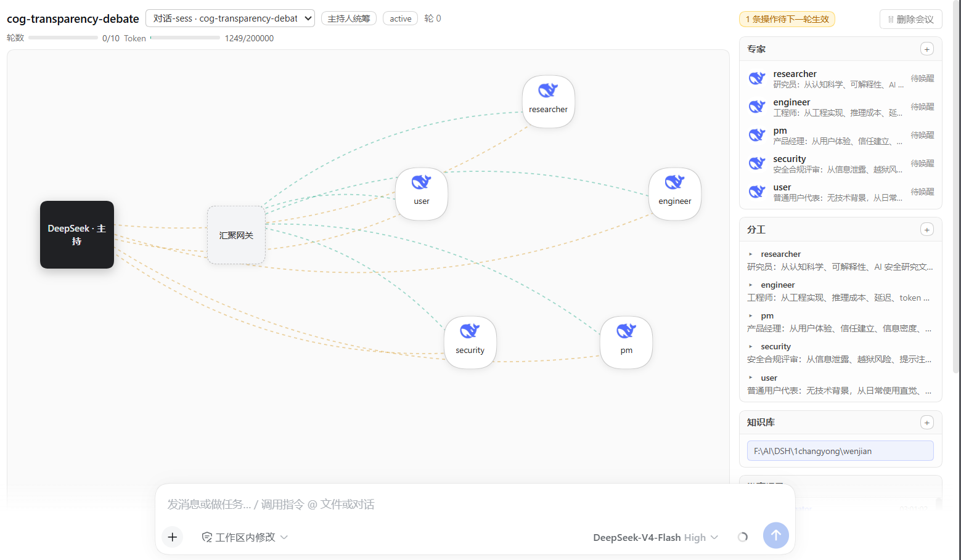
Task: Focus the message input field
Action: tap(475, 505)
